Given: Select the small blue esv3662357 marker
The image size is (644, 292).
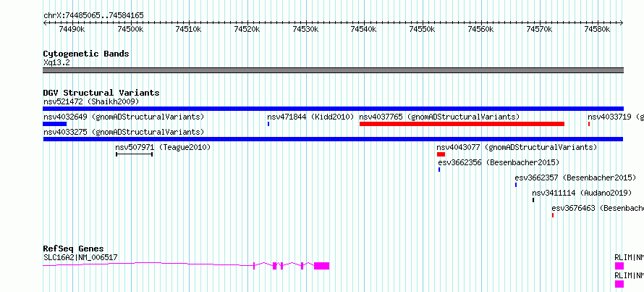Looking at the screenshot, I should click(516, 185).
